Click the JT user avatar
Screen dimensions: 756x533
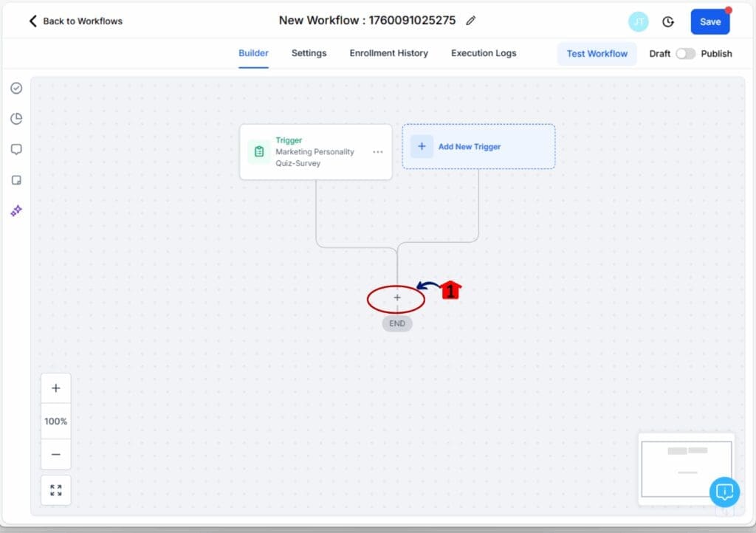(638, 22)
